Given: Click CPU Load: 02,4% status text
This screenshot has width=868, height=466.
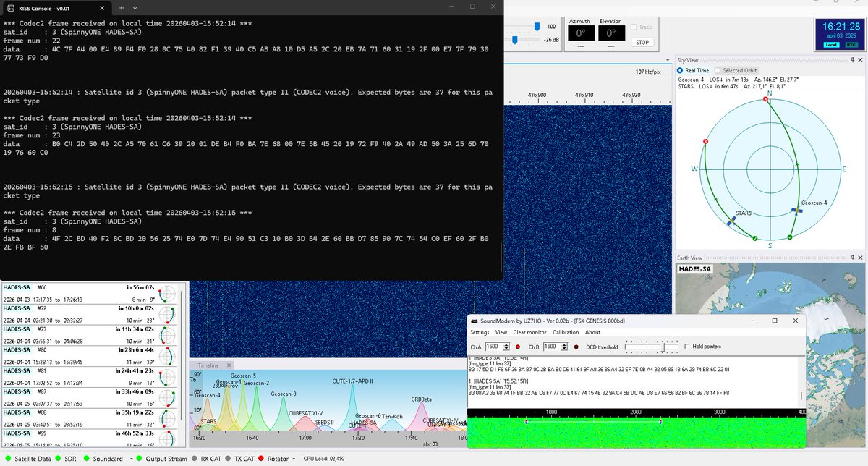Looking at the screenshot, I should click(323, 459).
